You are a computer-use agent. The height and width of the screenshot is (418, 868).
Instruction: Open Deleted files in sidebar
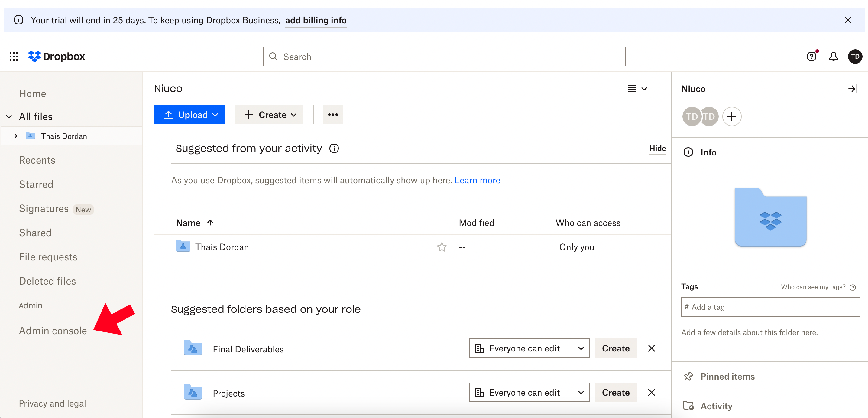pos(47,281)
